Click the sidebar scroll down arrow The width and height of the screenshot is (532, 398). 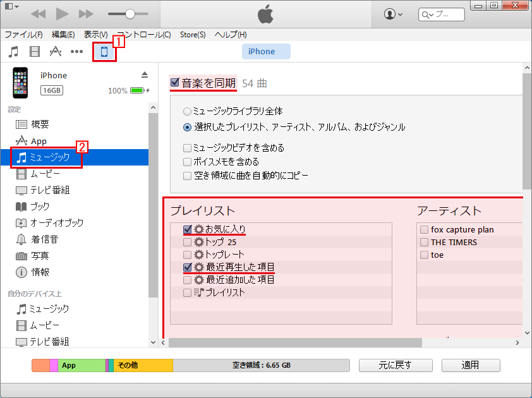[153, 342]
